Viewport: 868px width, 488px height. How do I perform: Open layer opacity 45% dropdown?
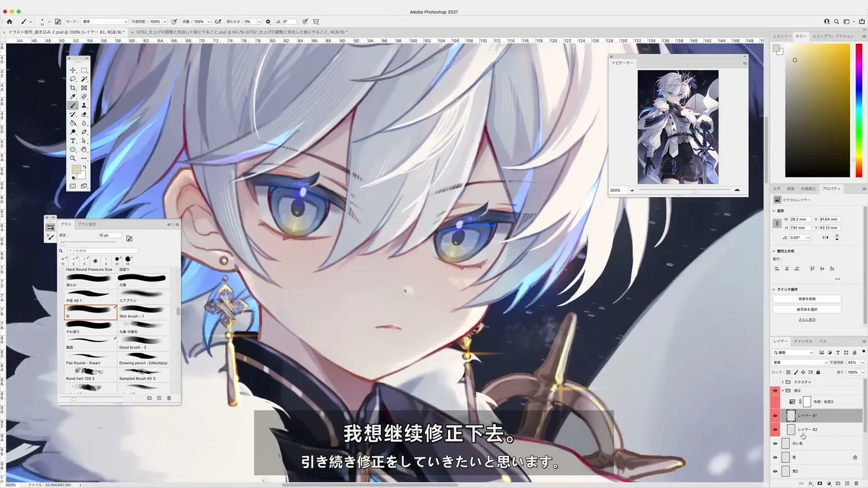tap(863, 362)
